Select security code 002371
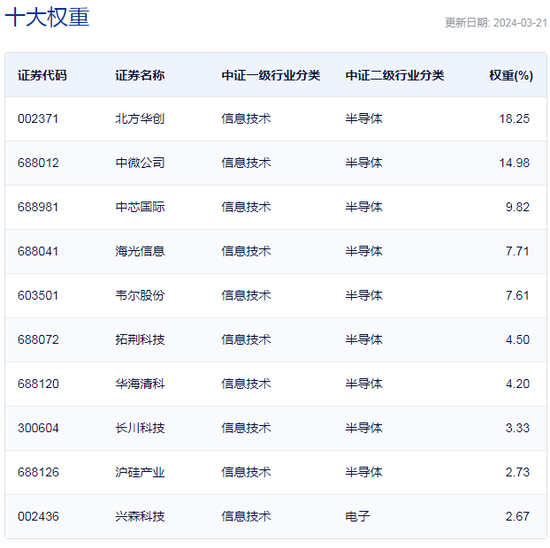This screenshot has width=550, height=548. coord(38,119)
